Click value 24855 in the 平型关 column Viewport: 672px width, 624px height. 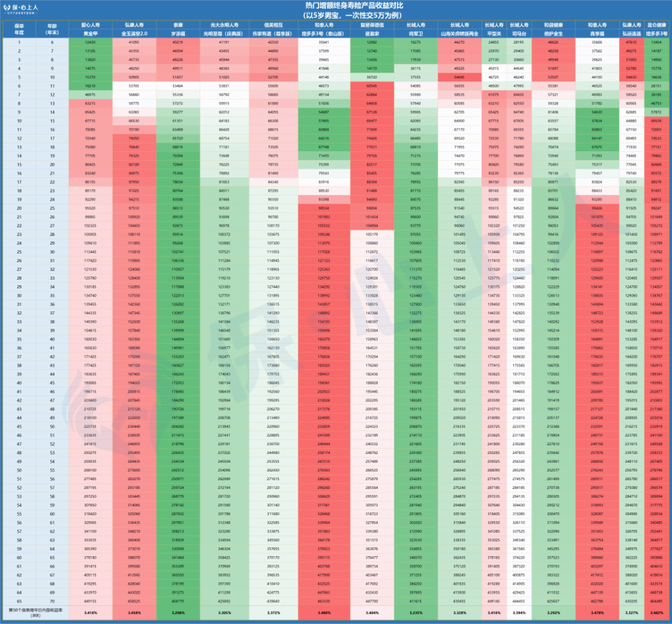tap(494, 42)
